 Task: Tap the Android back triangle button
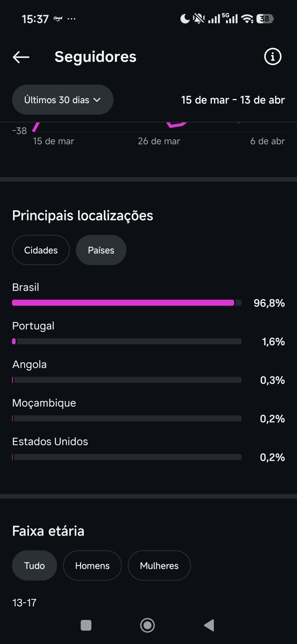tap(209, 625)
